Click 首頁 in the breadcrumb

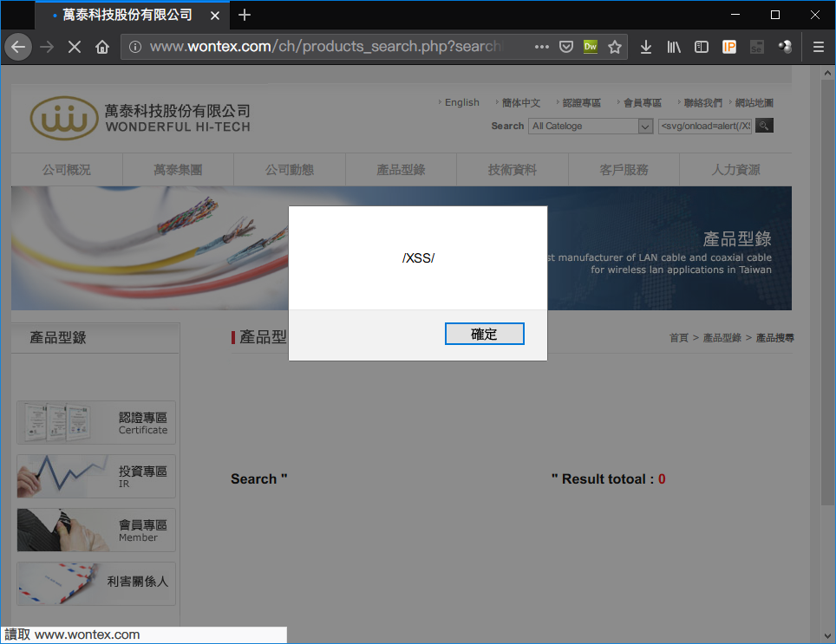pyautogui.click(x=679, y=338)
